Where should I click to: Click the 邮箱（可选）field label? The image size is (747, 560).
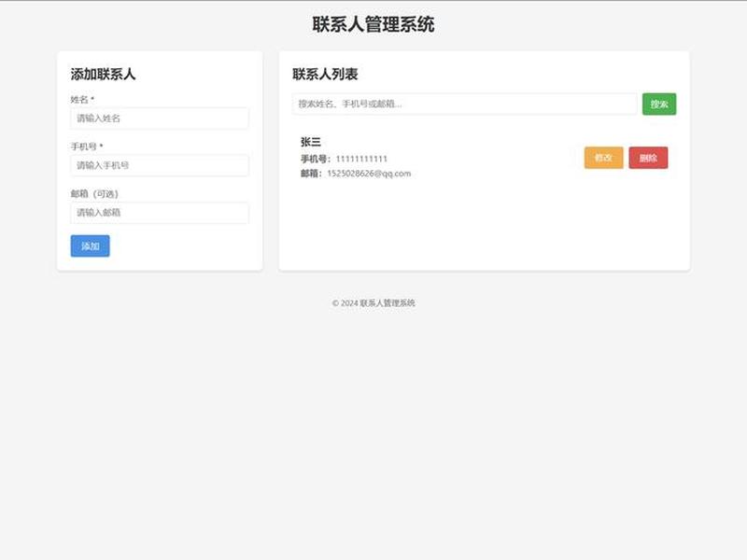[94, 193]
